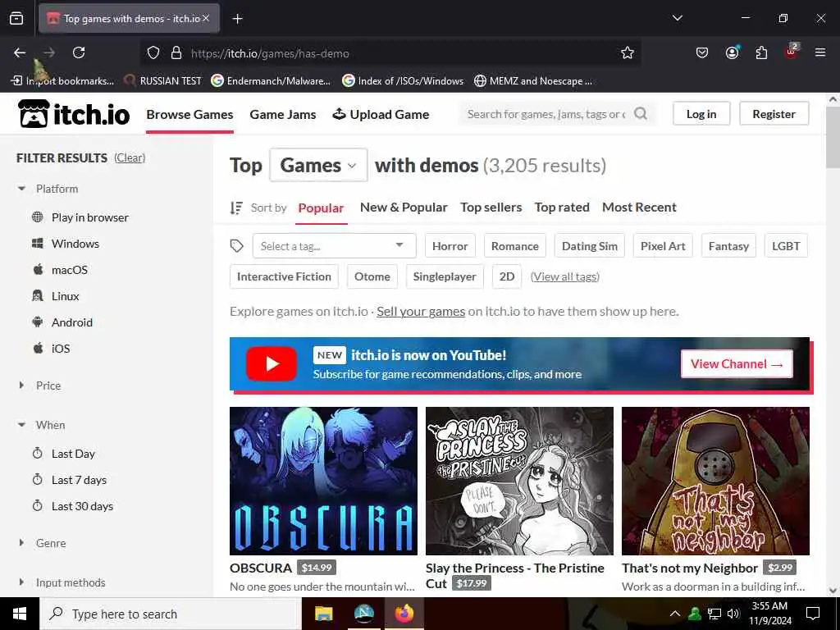
Task: Open the Firefox account icon
Action: point(732,52)
